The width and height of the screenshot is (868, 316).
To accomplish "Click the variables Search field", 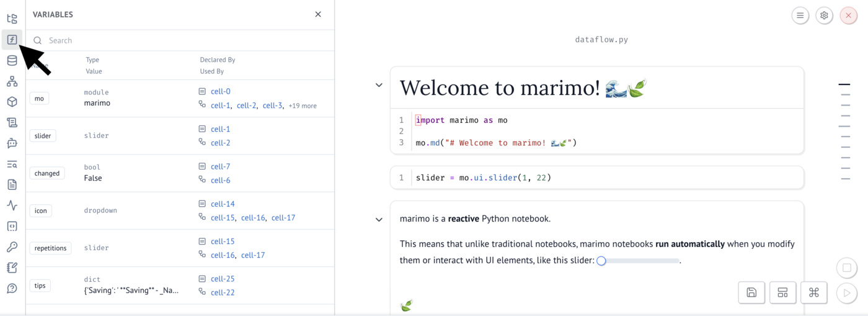I will click(x=186, y=40).
